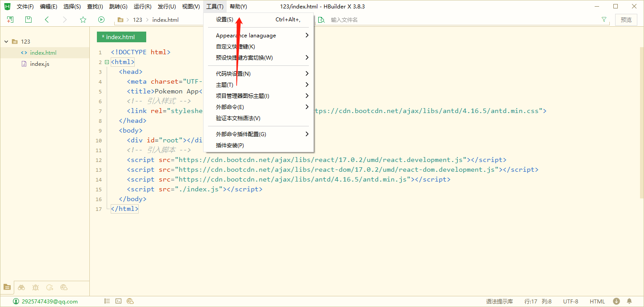Screen dimensions: 644x307
Task: Click the save file toolbar icon
Action: click(x=28, y=20)
